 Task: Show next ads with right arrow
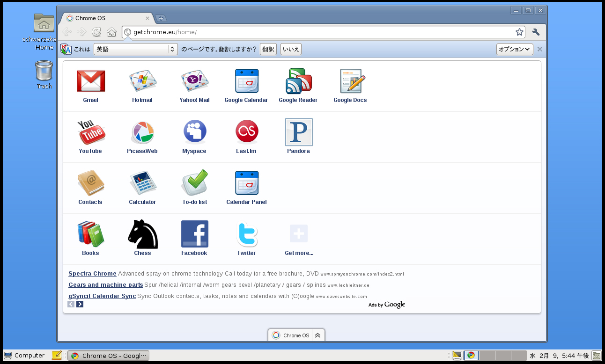pos(80,304)
